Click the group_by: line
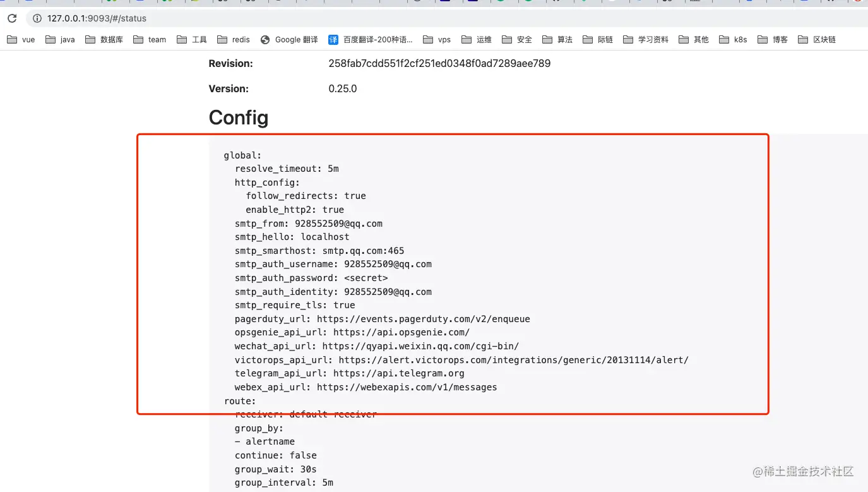Viewport: 868px width, 492px height. tap(259, 428)
